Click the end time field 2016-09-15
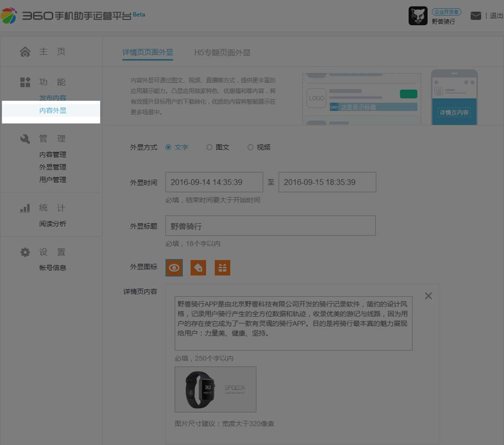 [x=327, y=182]
